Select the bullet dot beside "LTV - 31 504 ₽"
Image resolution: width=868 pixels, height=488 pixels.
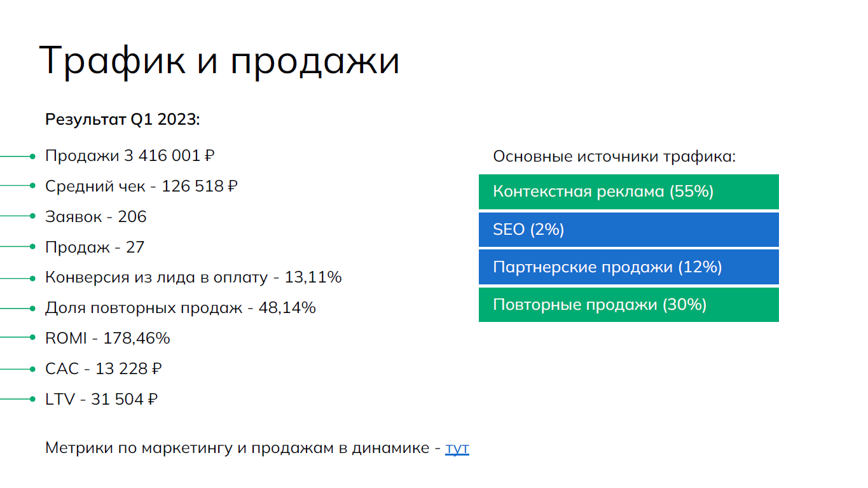32,400
